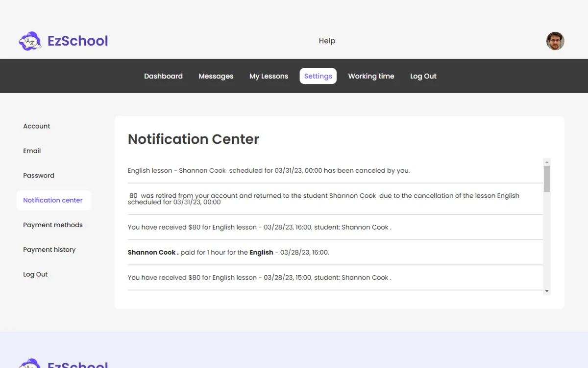Open the Working time tab

pyautogui.click(x=371, y=76)
